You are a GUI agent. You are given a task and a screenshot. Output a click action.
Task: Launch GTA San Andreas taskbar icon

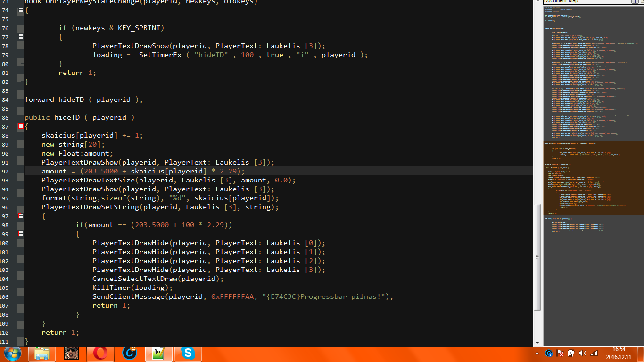coord(71,354)
